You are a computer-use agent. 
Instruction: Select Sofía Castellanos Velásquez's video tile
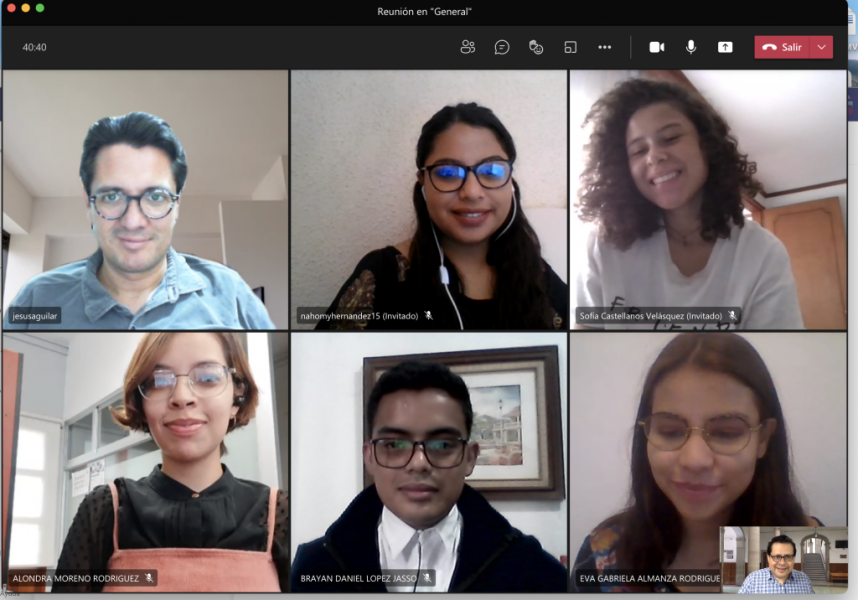(708, 200)
